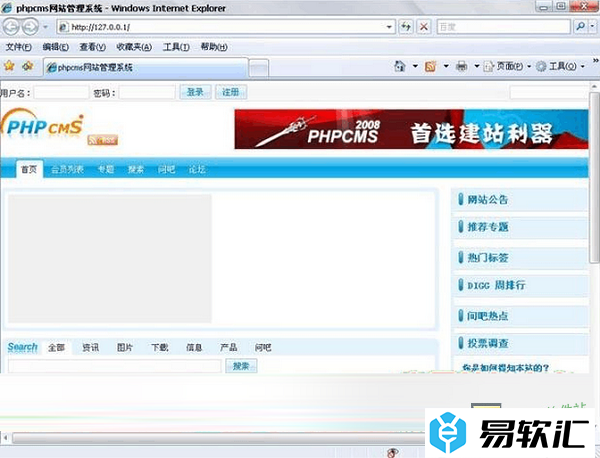
Task: Click the 问吧热点 sidebar heading
Action: (x=488, y=316)
